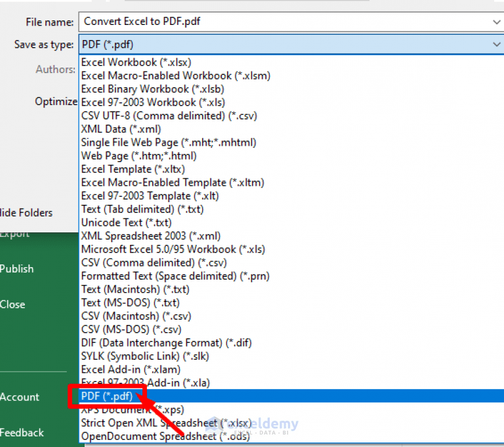Select CSV (Comma delimited) (*.csv)
The image size is (504, 447).
(x=291, y=263)
